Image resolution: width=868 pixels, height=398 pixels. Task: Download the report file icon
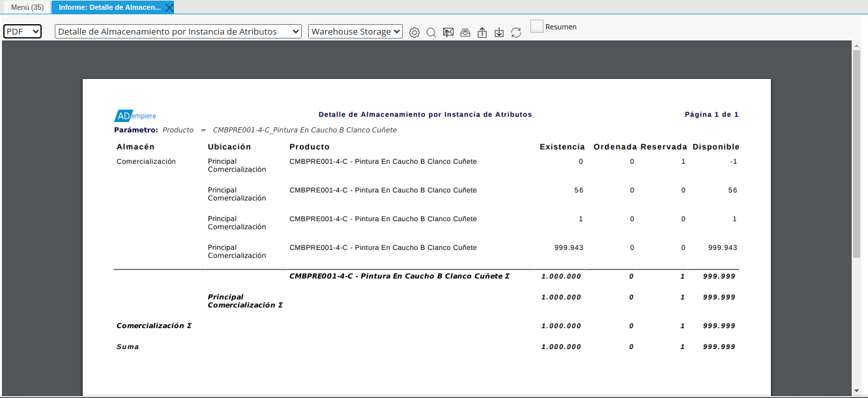pyautogui.click(x=499, y=31)
